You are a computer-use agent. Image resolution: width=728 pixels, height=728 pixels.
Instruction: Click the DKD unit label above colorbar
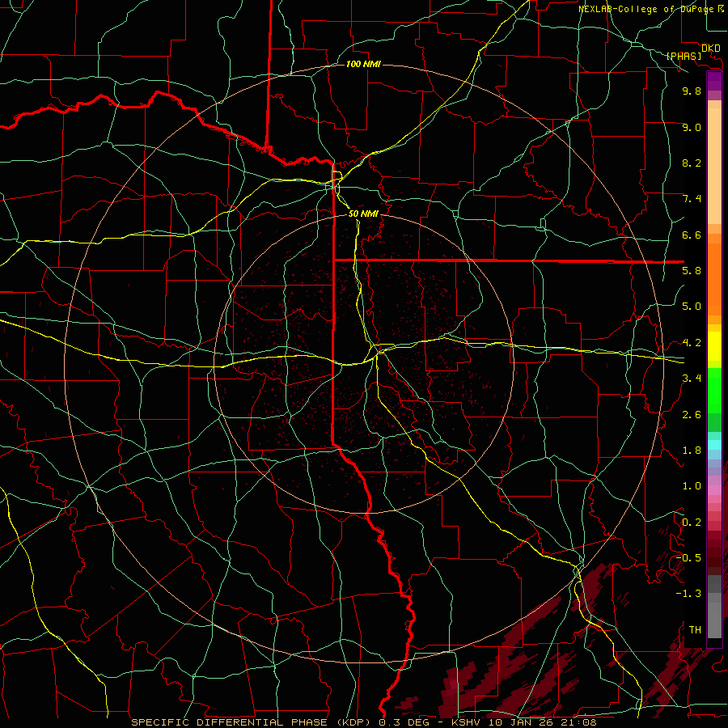tap(710, 49)
